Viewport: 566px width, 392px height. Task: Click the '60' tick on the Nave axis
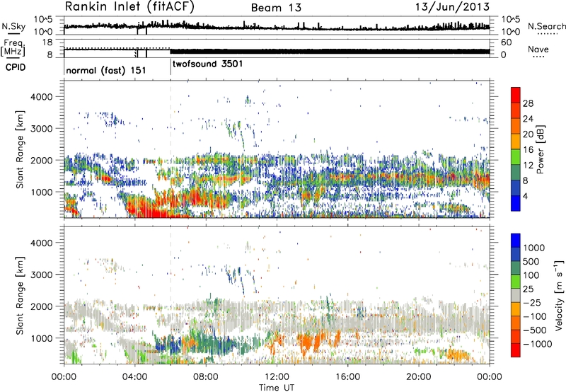(x=506, y=42)
